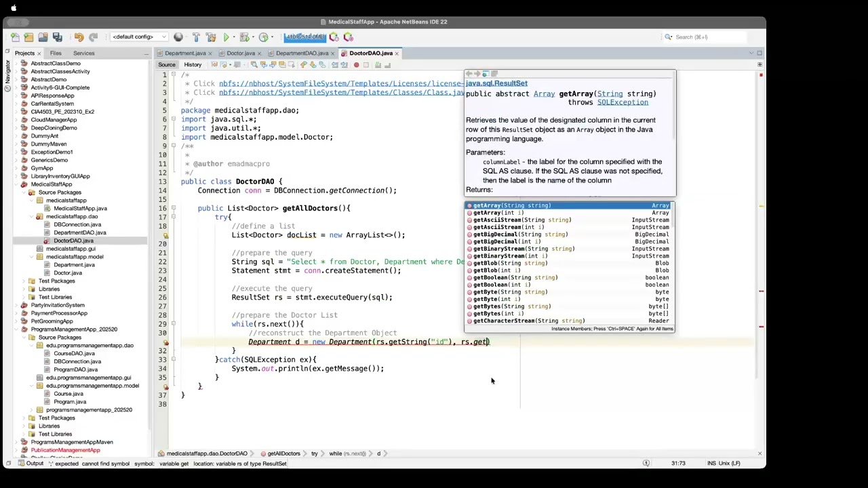Click the first profiler icon after memory bar
Screen dimensions: 868x488
coord(334,37)
